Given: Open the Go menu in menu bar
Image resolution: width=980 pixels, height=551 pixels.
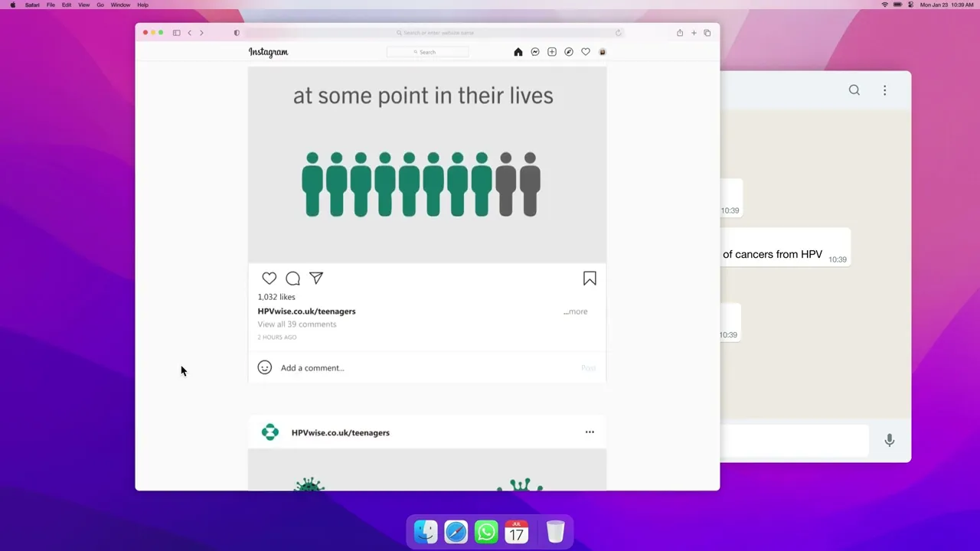Looking at the screenshot, I should [100, 5].
